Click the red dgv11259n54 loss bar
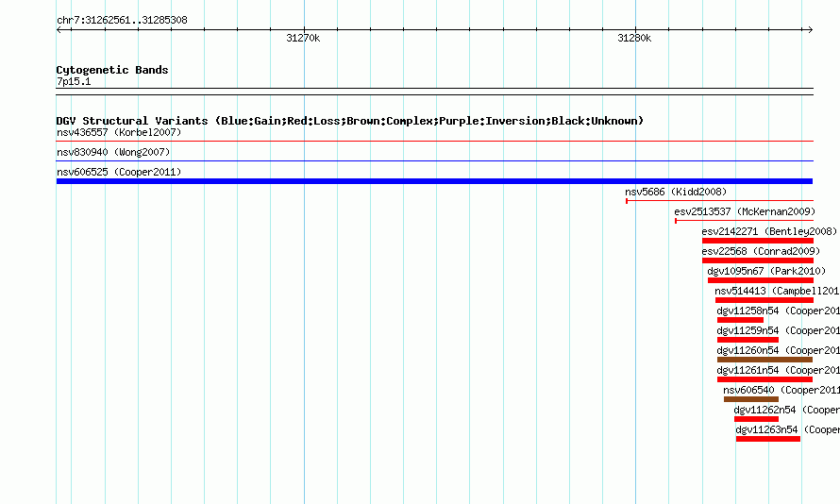 (x=748, y=340)
